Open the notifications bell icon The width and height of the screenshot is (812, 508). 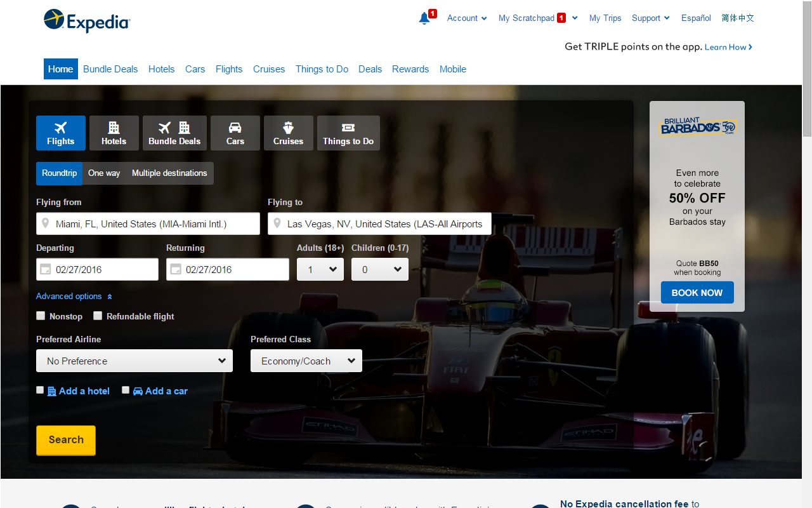click(424, 18)
